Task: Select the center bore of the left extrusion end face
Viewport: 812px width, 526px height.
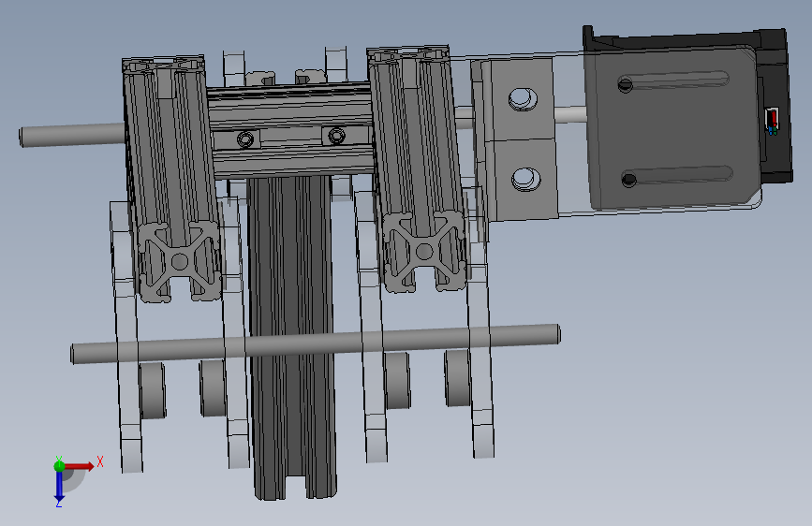Action: 179,261
